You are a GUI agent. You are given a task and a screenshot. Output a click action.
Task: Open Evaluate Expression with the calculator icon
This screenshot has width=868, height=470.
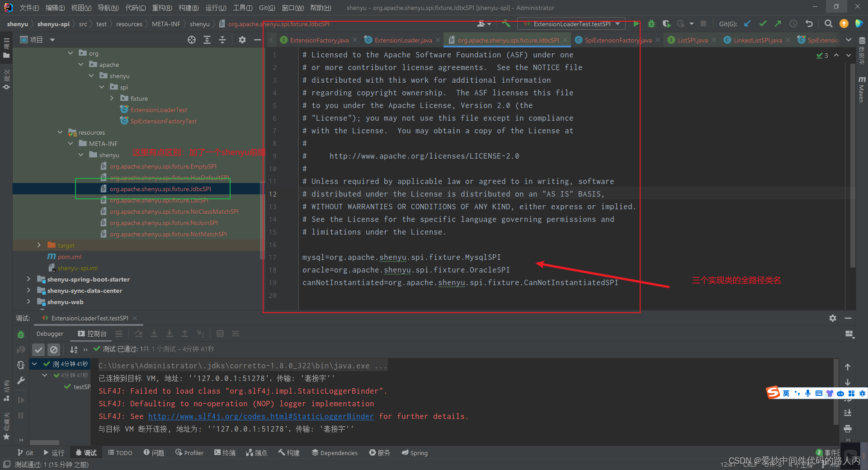pyautogui.click(x=220, y=334)
